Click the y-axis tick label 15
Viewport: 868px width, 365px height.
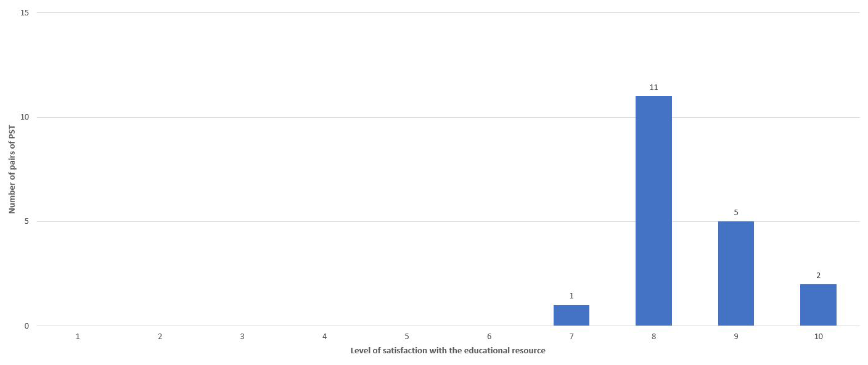pos(25,13)
